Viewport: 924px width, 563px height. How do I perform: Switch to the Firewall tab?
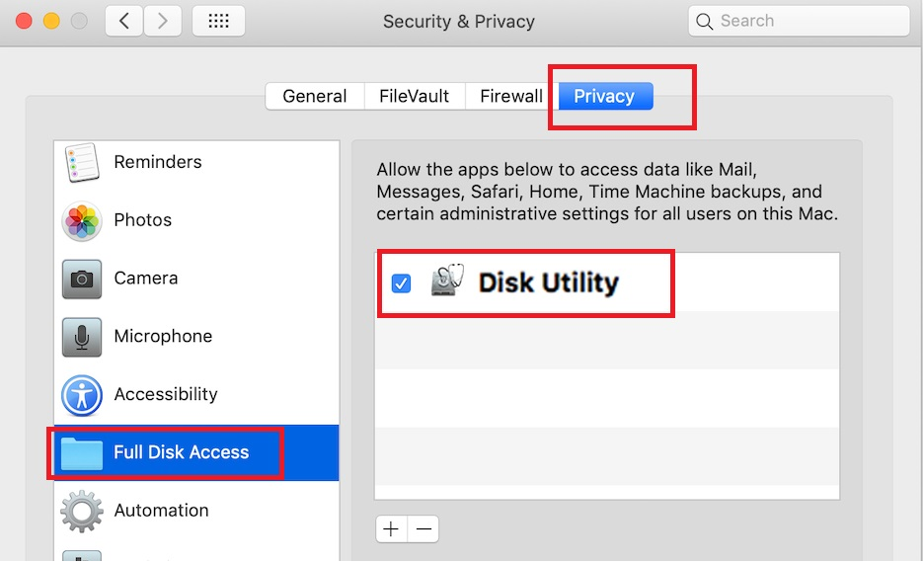click(511, 96)
